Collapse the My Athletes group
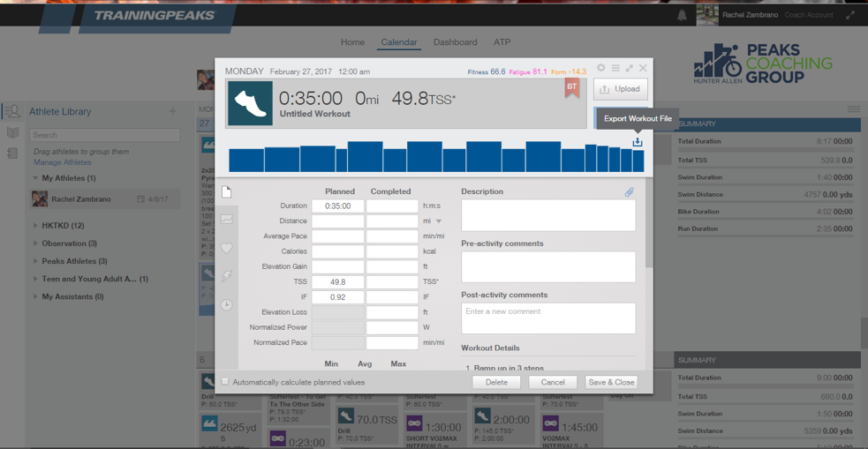 coord(35,178)
